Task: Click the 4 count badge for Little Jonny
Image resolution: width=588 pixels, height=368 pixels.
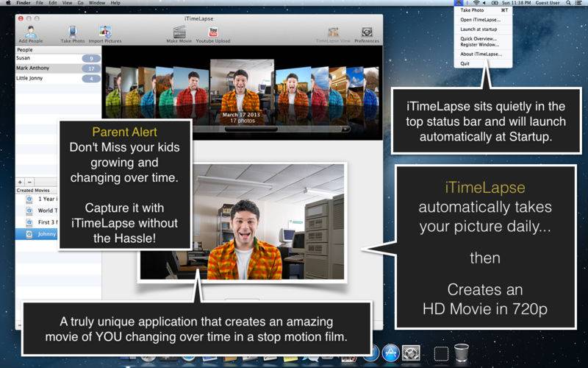Action: point(91,79)
